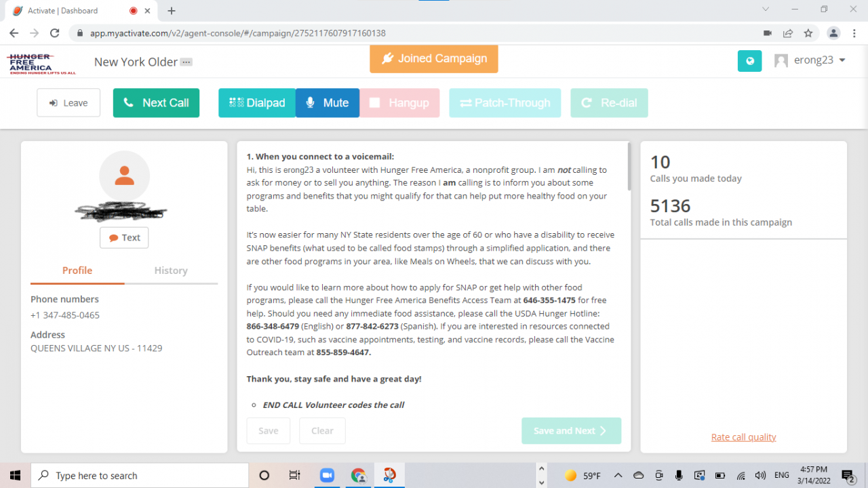Click Save and Next
The height and width of the screenshot is (488, 868).
click(x=571, y=430)
